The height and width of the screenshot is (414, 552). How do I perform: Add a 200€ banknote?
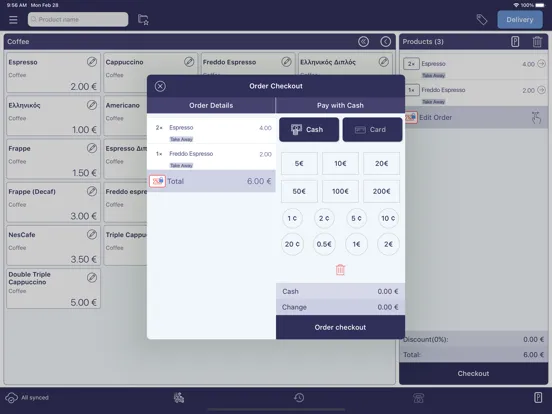[382, 191]
